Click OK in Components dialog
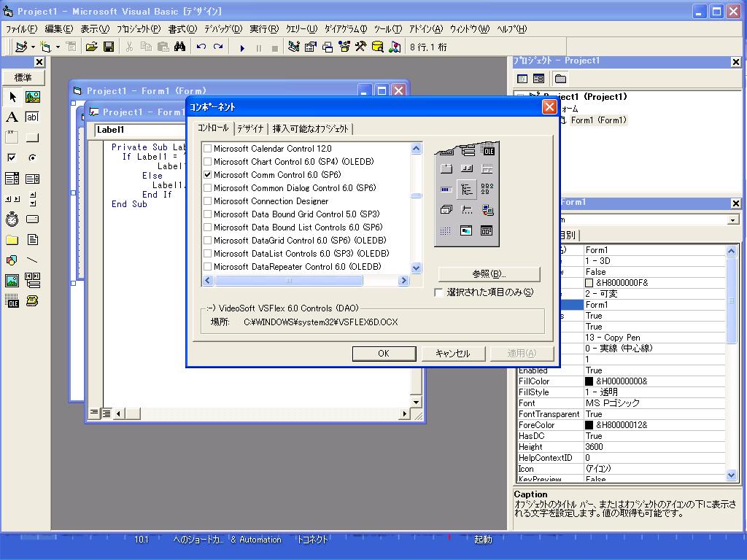The image size is (747, 560). pyautogui.click(x=384, y=354)
